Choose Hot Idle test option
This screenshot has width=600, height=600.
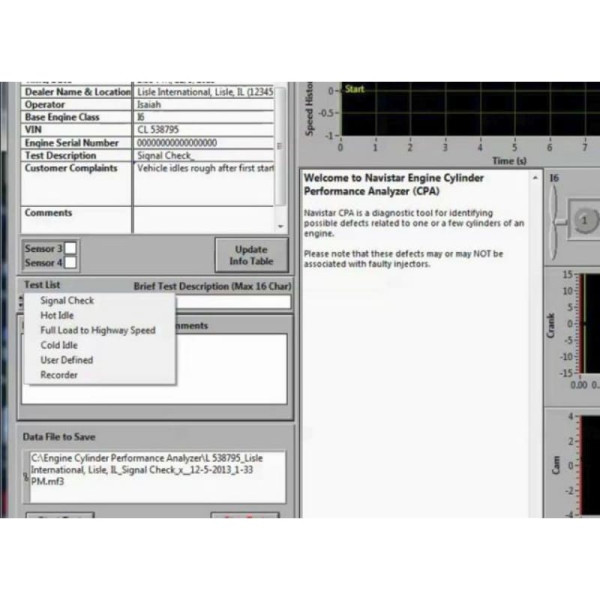click(x=56, y=315)
